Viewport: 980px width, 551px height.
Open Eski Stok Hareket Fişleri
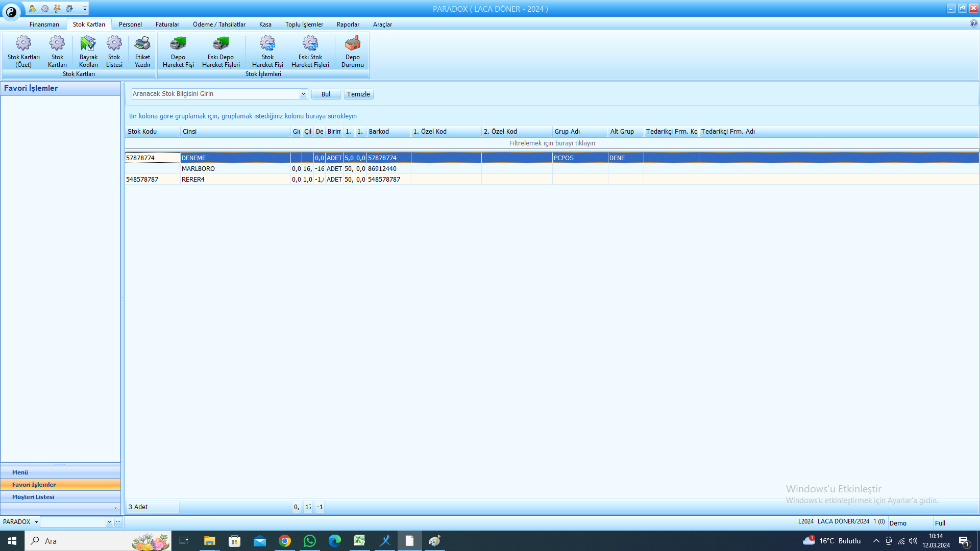[310, 51]
